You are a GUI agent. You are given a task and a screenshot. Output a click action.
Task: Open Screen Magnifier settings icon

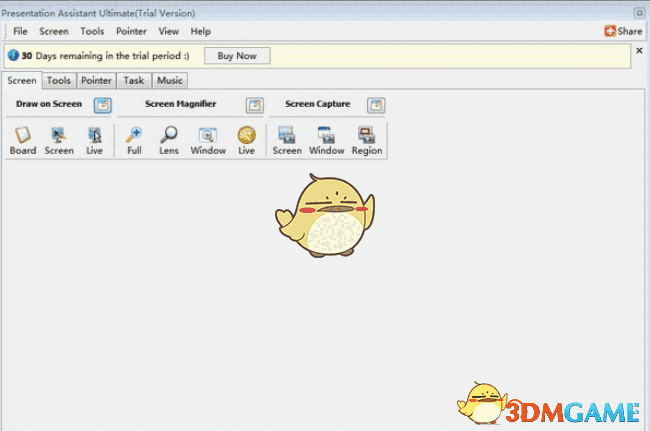tap(255, 105)
